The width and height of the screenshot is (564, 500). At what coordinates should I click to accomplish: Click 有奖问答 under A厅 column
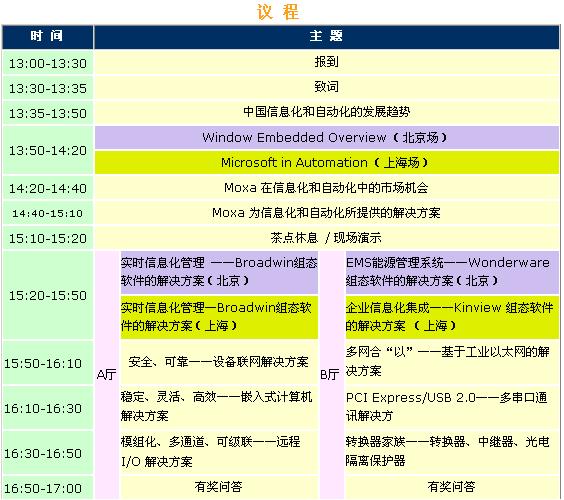point(219,487)
